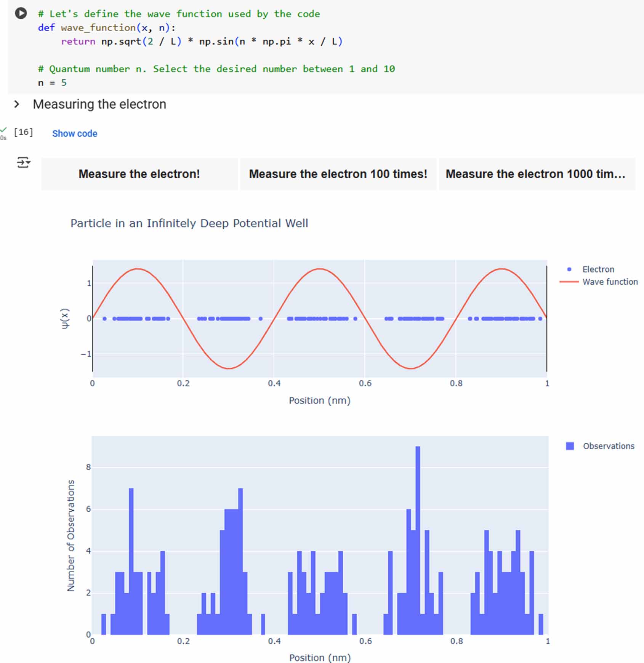Click the output toggle icon beside buttons

click(23, 163)
